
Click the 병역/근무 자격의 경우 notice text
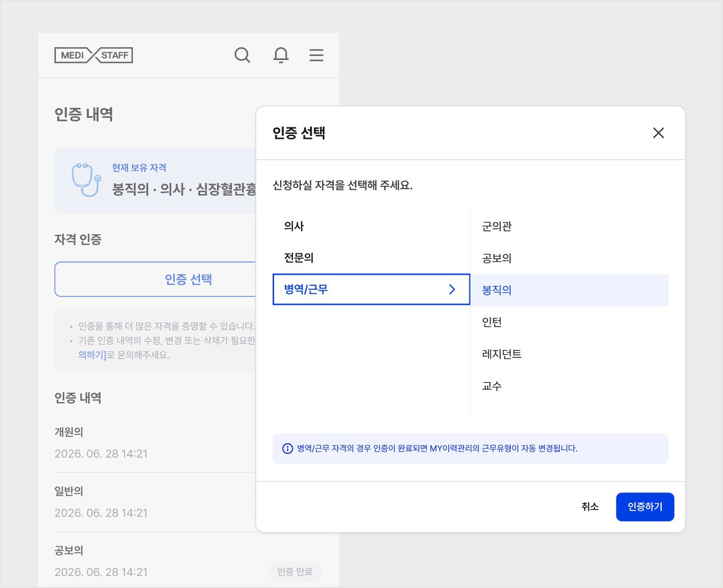[437, 449]
